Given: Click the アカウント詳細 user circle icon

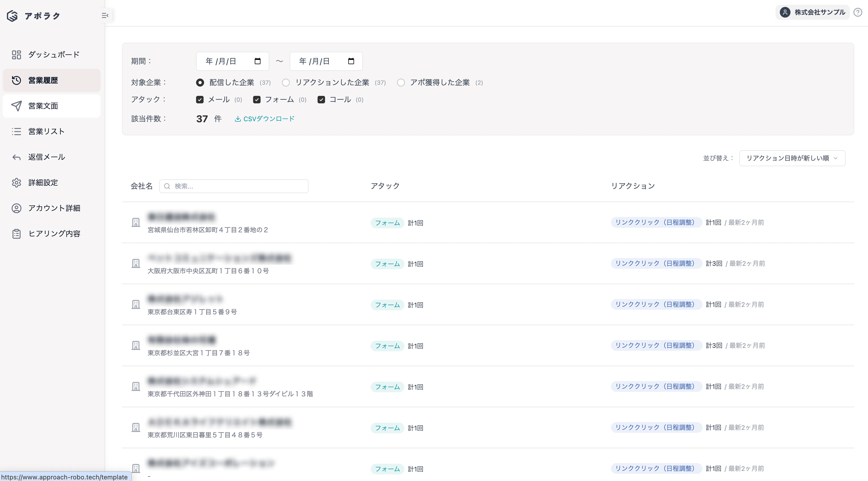Looking at the screenshot, I should [x=17, y=208].
